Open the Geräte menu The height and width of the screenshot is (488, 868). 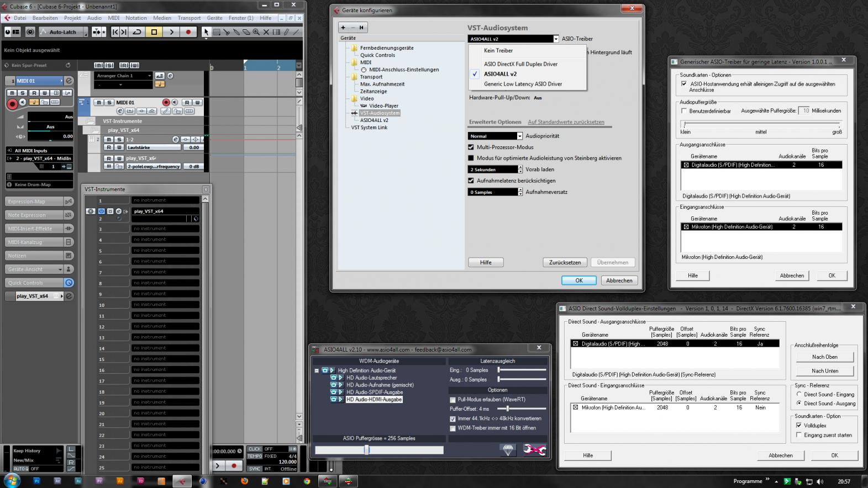coord(214,18)
